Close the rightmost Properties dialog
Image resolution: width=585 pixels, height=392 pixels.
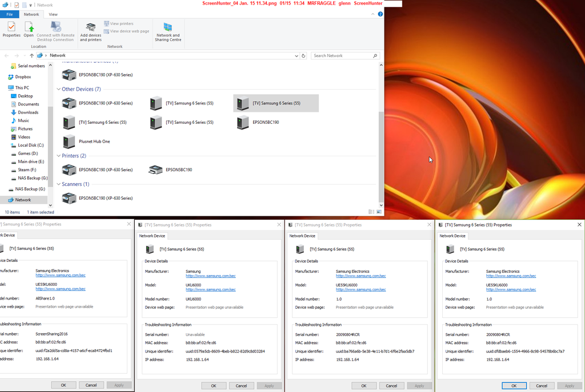point(579,225)
